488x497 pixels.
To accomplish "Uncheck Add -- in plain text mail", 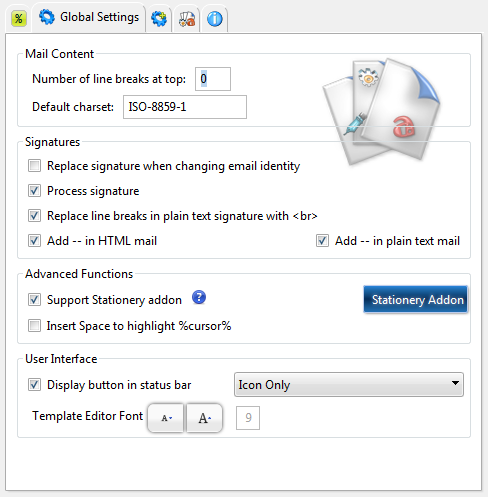I will (x=322, y=241).
